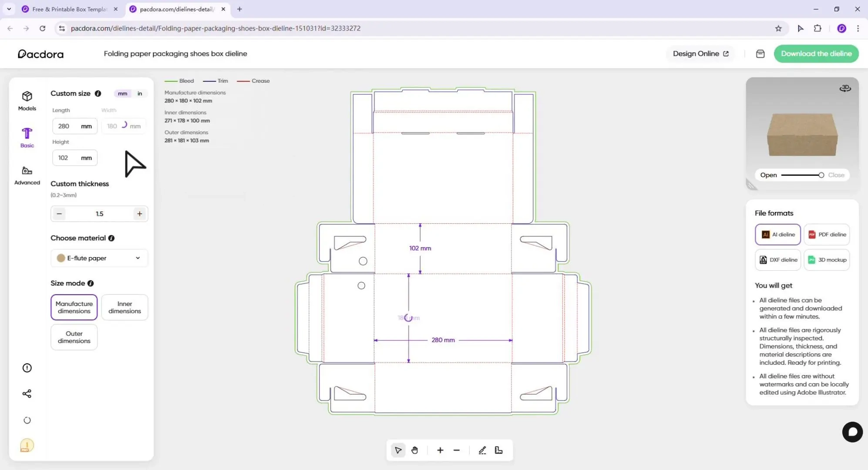The height and width of the screenshot is (470, 868).
Task: Switch units to inches
Action: [139, 93]
